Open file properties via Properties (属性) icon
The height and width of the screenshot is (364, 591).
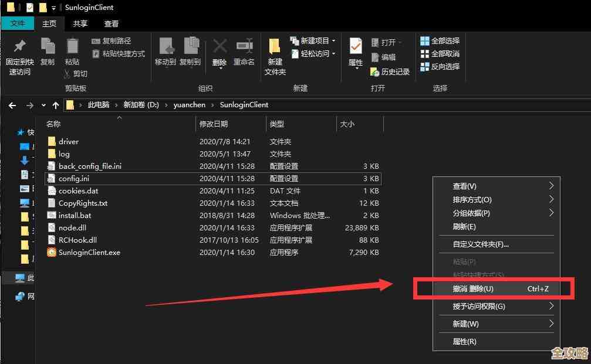pos(354,52)
